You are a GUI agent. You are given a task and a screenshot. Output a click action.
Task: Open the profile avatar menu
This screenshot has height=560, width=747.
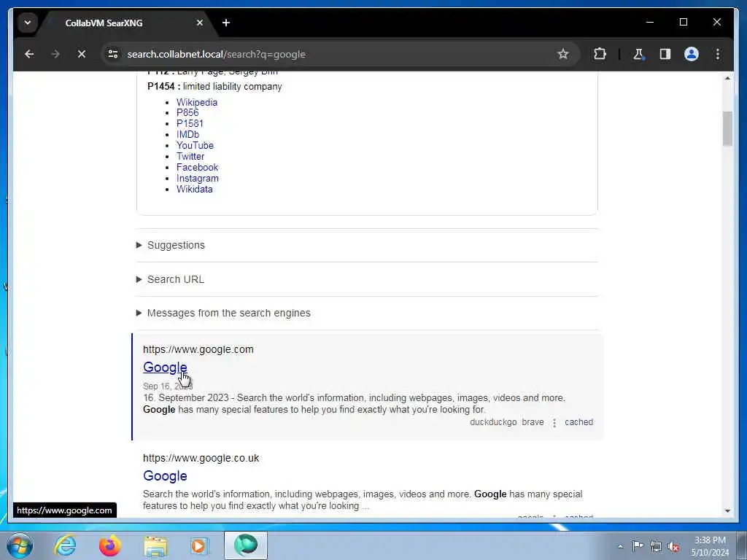point(692,54)
